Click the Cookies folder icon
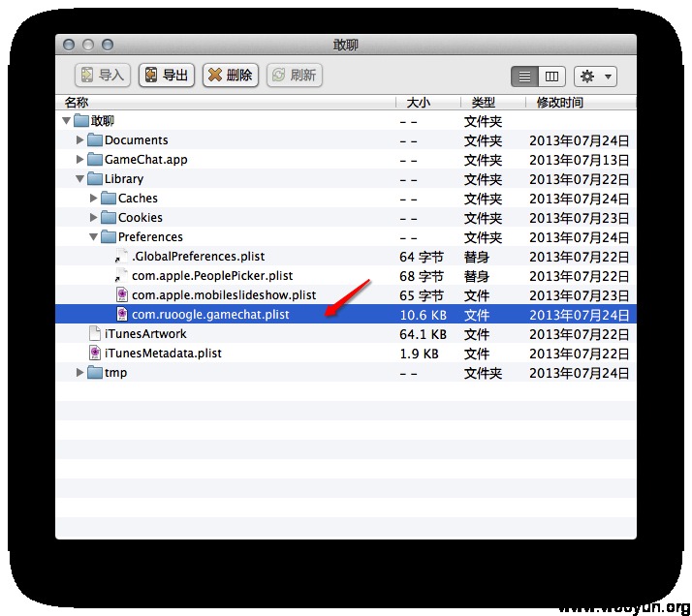Screen dimensions: 692x616 click(109, 217)
